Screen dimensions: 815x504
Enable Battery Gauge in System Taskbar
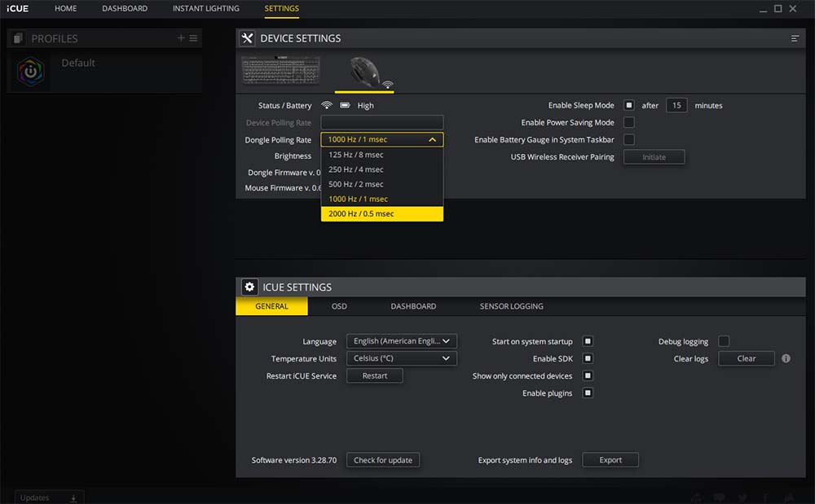point(629,140)
